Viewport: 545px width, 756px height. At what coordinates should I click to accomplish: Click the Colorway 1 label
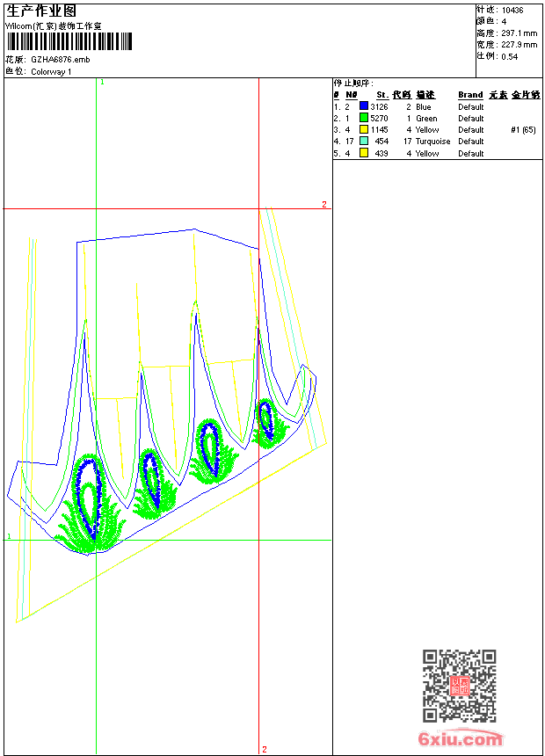pyautogui.click(x=51, y=72)
